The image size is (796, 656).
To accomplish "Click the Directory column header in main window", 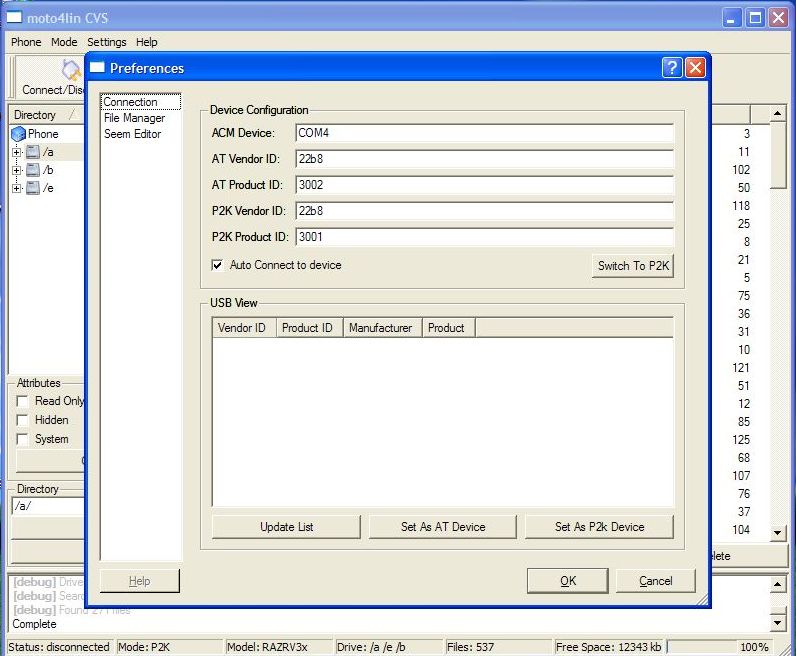I will click(x=46, y=115).
